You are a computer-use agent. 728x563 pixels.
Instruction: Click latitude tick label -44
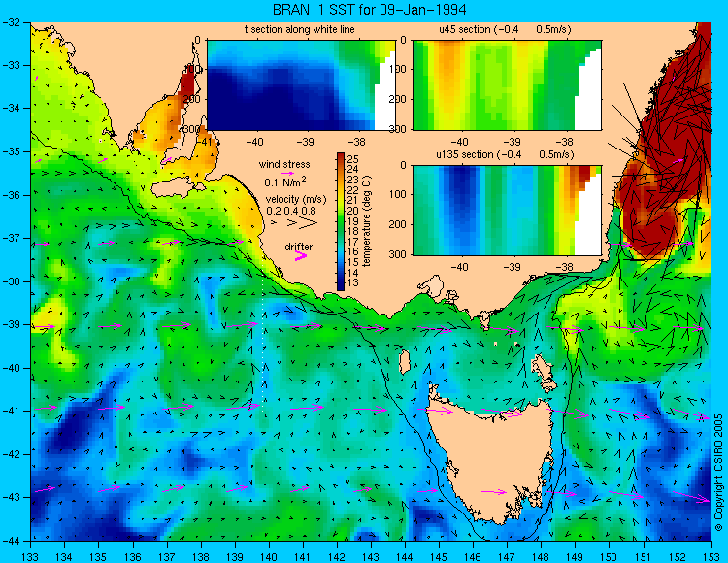pyautogui.click(x=11, y=541)
